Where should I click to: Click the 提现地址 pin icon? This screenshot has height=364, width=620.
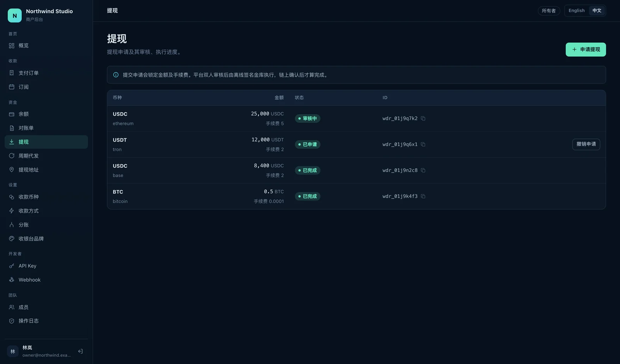pyautogui.click(x=12, y=170)
